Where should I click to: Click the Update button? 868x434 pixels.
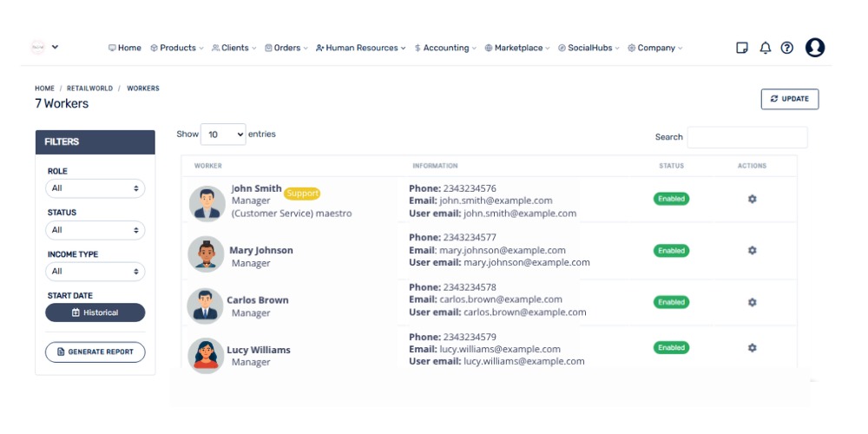[x=789, y=99]
